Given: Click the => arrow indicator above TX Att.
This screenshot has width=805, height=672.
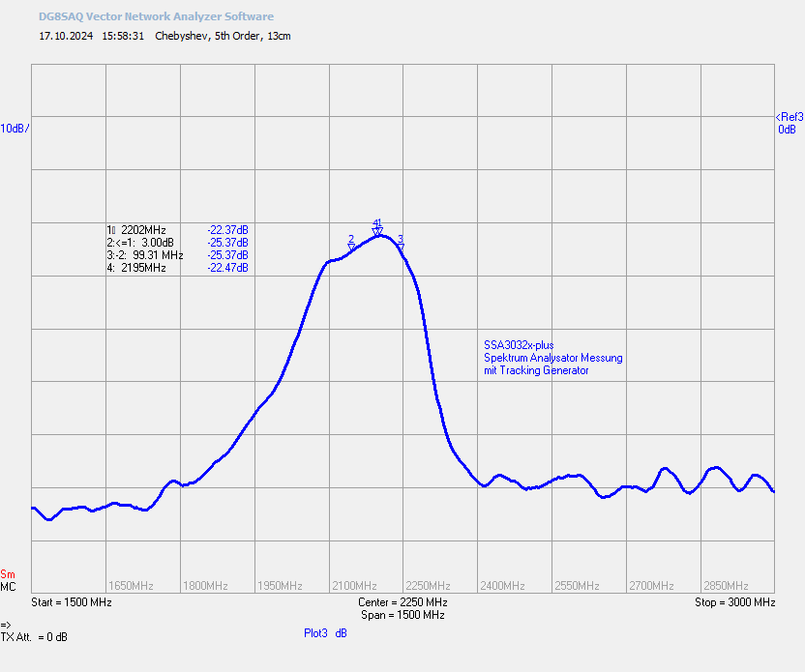Looking at the screenshot, I should 6,625.
